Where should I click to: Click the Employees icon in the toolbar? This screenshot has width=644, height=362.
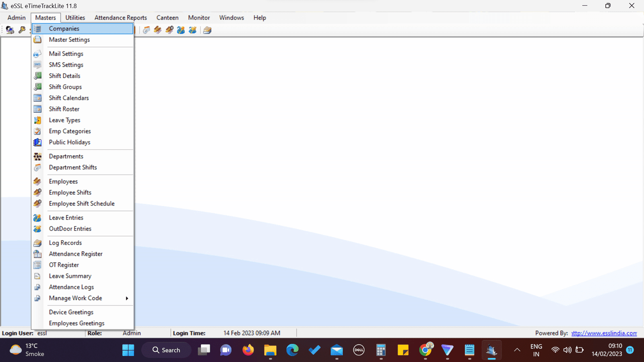click(x=158, y=30)
